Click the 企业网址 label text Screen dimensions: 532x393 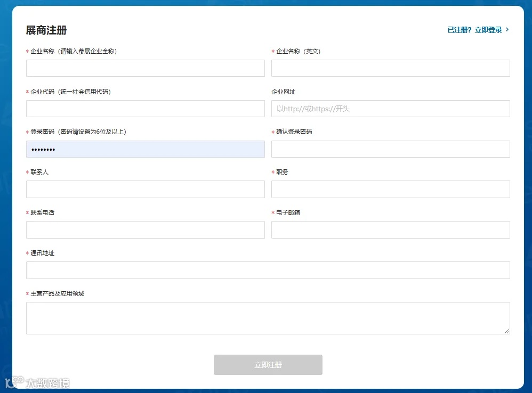(x=283, y=92)
